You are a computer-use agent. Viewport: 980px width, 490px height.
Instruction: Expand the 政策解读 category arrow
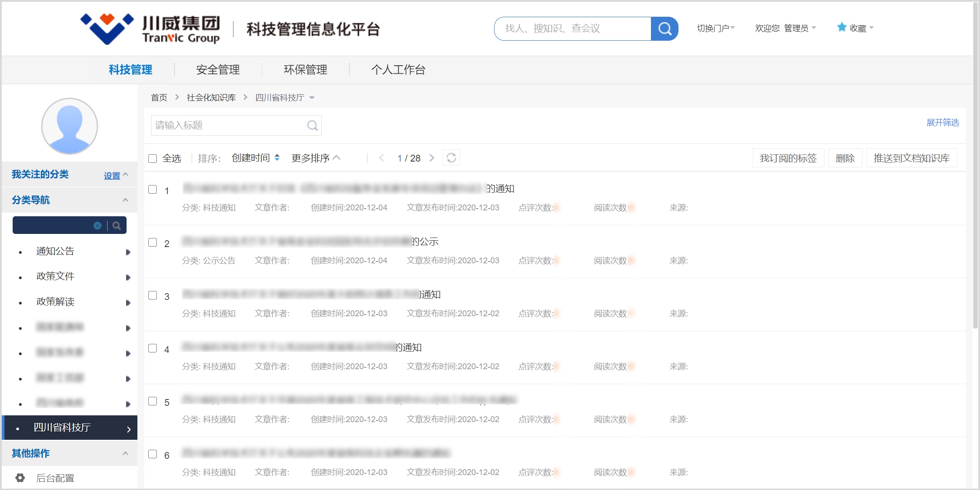click(x=128, y=303)
